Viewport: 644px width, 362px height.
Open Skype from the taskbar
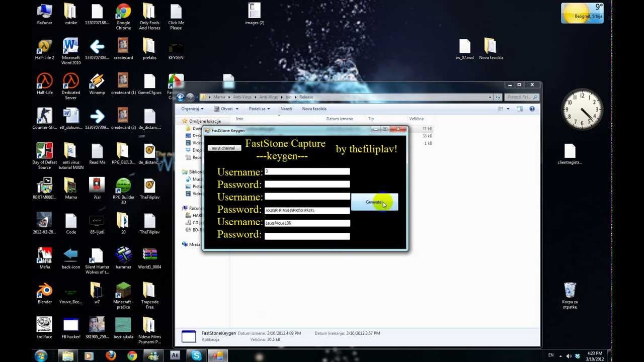point(196,356)
